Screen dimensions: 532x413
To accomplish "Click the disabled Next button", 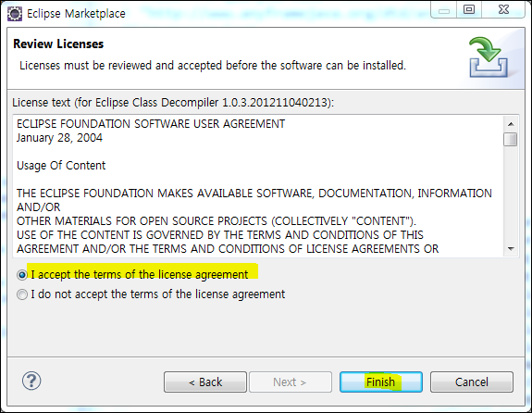I will pyautogui.click(x=291, y=382).
